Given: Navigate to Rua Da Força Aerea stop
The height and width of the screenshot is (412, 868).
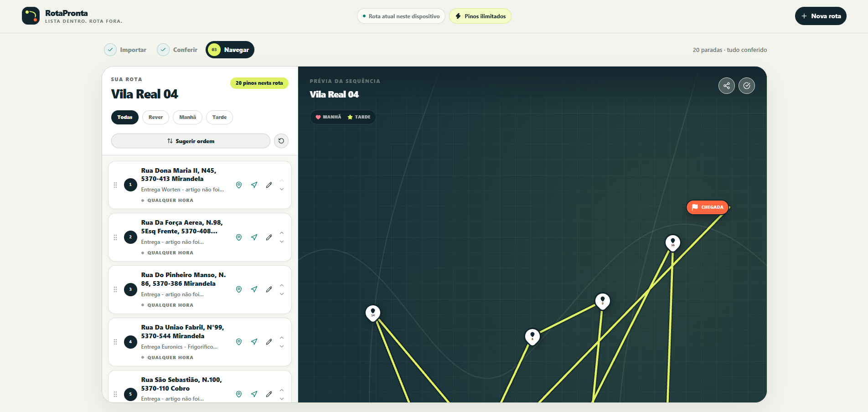Looking at the screenshot, I should [254, 237].
